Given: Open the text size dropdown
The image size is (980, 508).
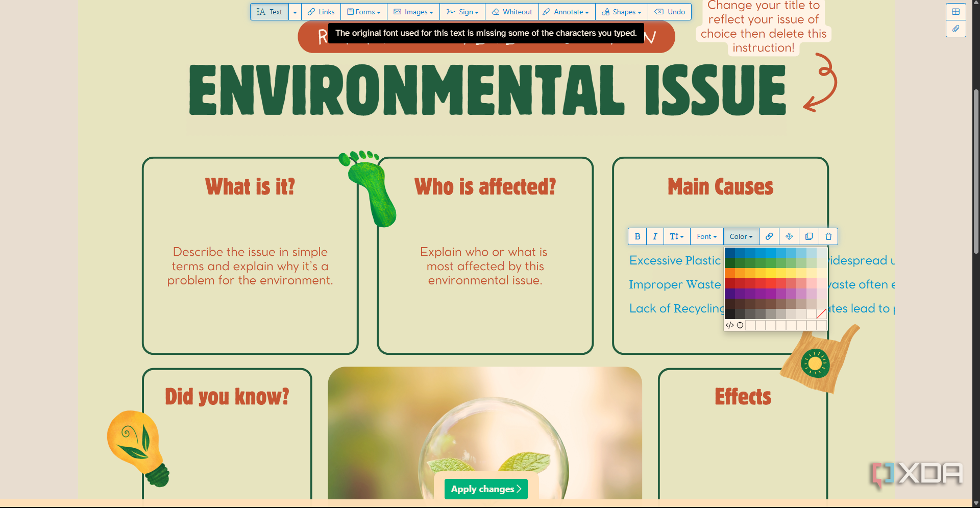Looking at the screenshot, I should click(x=677, y=236).
